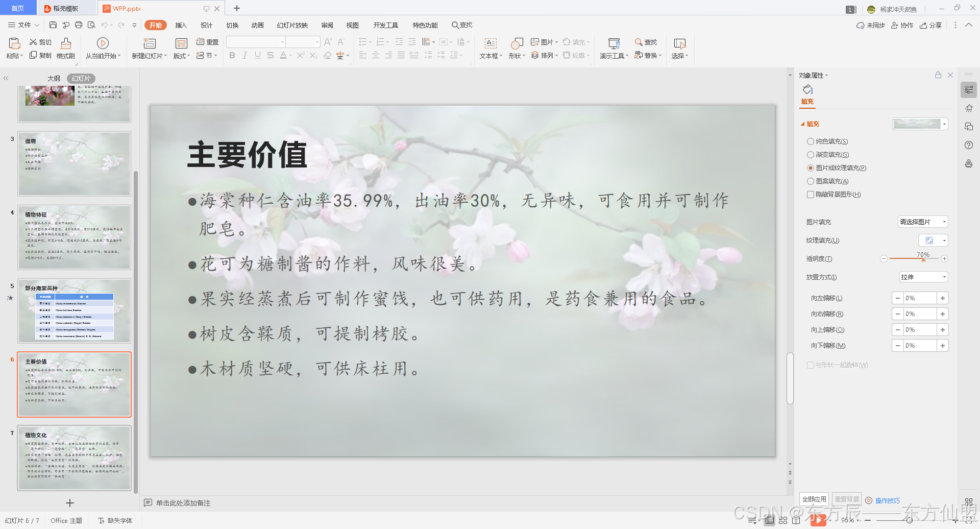Switch panel to Outline (大纲) view
Image resolution: width=980 pixels, height=529 pixels.
point(54,78)
